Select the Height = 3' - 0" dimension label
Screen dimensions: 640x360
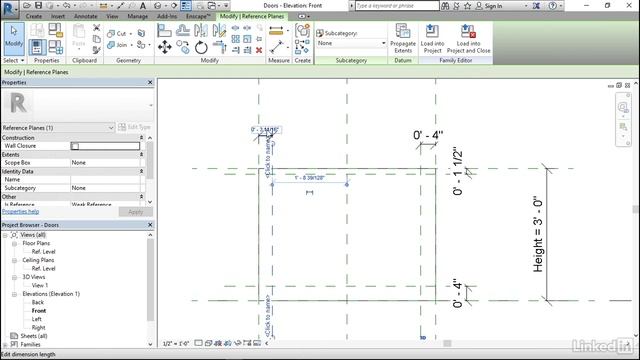(x=538, y=234)
